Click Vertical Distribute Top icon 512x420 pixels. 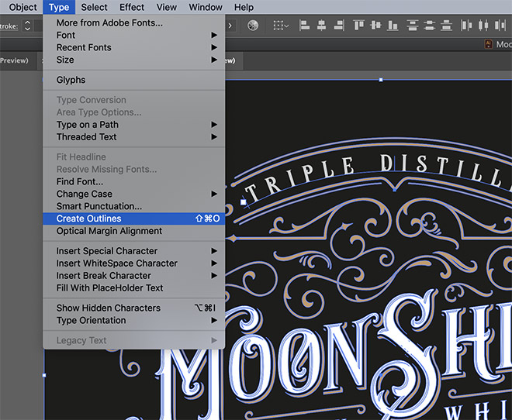(x=413, y=26)
